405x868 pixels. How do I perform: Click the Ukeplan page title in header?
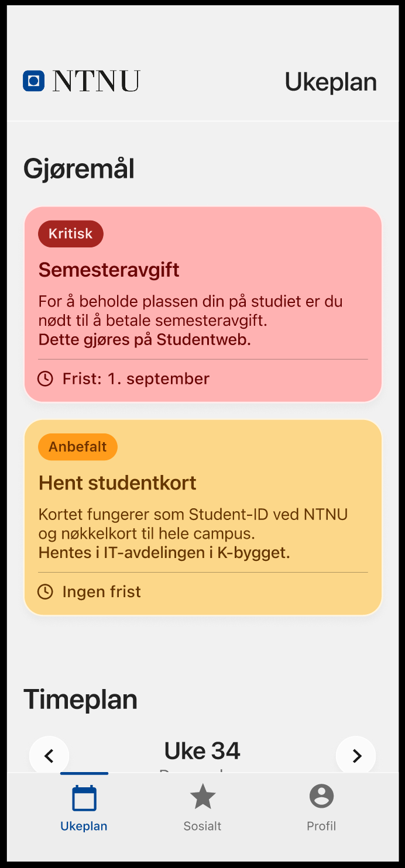click(331, 82)
